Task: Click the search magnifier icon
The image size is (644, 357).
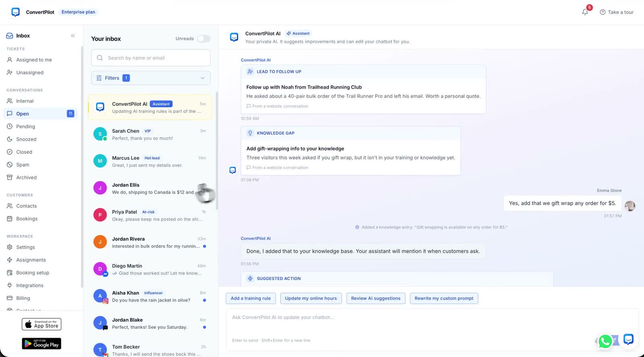Action: (x=100, y=58)
